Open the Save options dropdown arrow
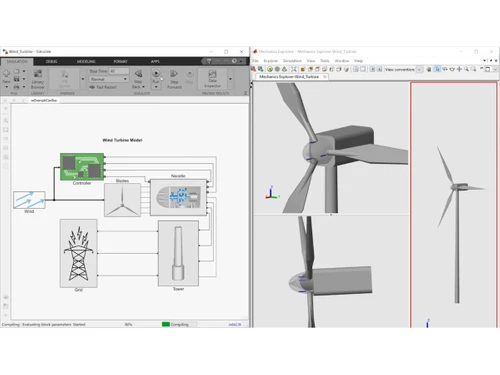This screenshot has width=500, height=375. pos(24,79)
